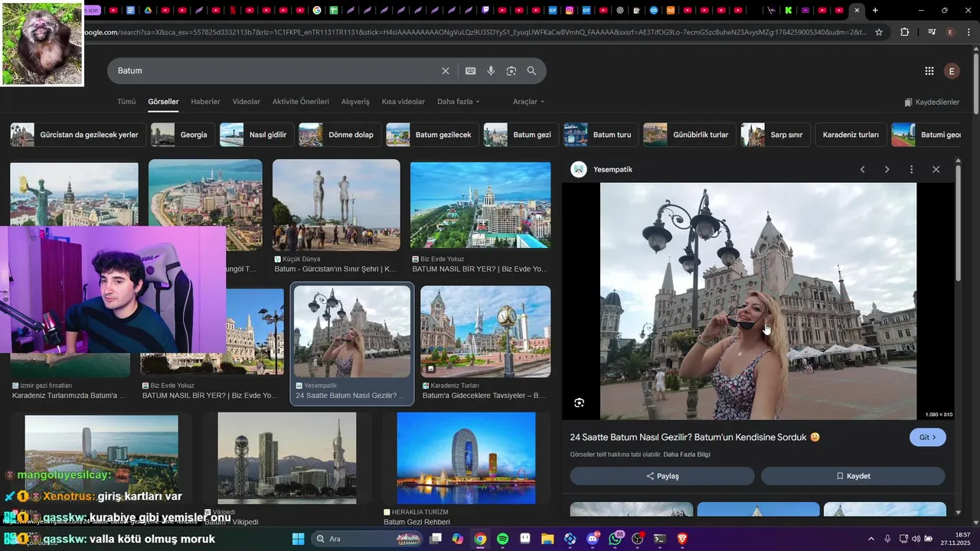This screenshot has height=551, width=980.
Task: Open the Alışveriş tab
Action: [355, 102]
